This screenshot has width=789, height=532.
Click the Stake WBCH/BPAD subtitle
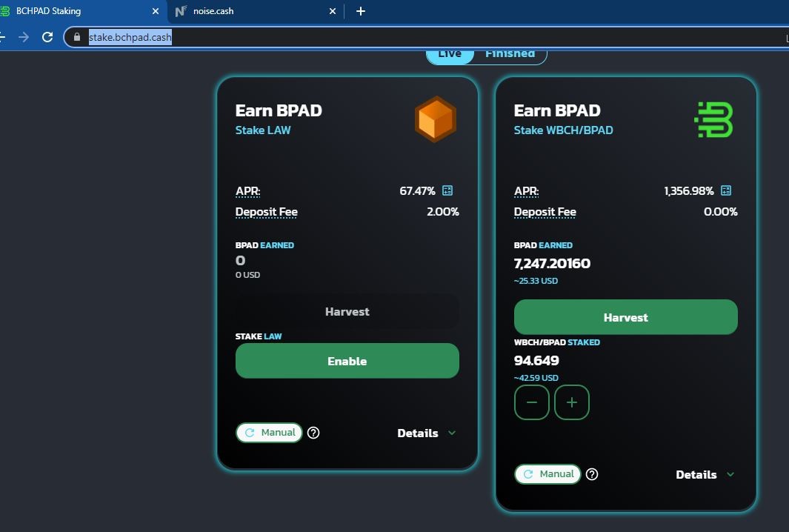pyautogui.click(x=564, y=130)
